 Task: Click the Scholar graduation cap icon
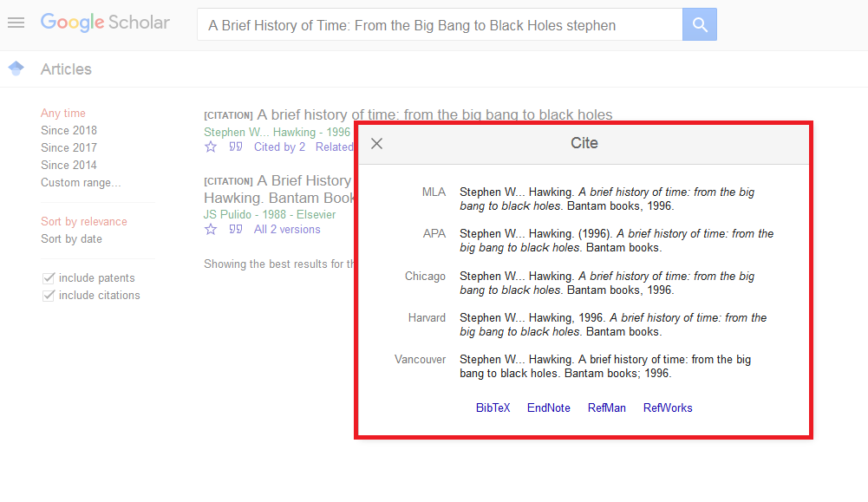16,68
